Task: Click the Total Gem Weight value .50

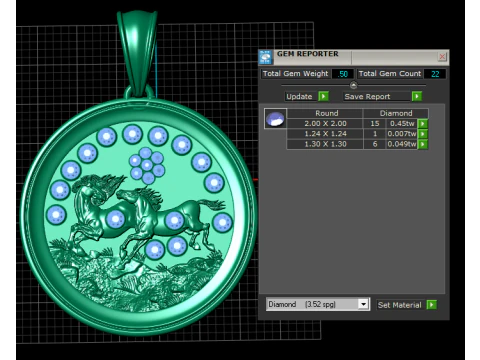Action: 343,74
